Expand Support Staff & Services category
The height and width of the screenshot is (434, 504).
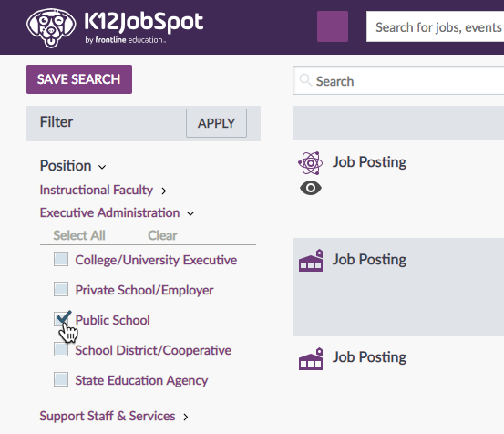point(114,416)
